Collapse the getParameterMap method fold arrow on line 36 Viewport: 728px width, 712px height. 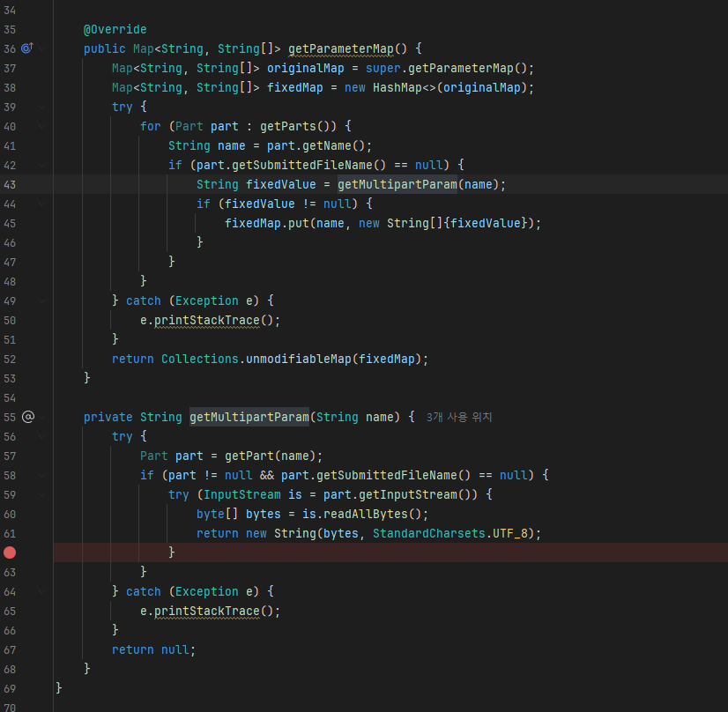[41, 48]
